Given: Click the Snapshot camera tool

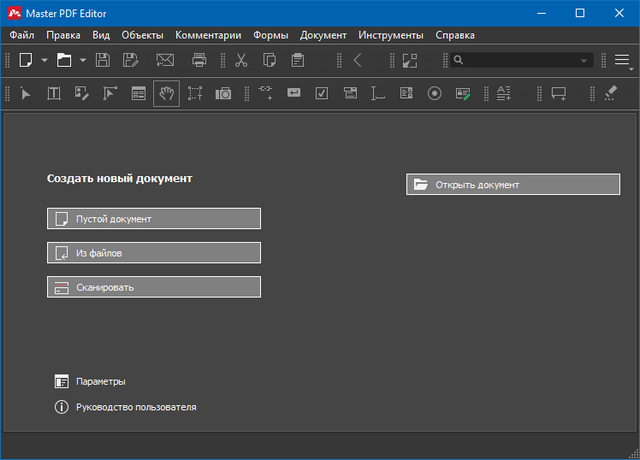Looking at the screenshot, I should pyautogui.click(x=223, y=93).
